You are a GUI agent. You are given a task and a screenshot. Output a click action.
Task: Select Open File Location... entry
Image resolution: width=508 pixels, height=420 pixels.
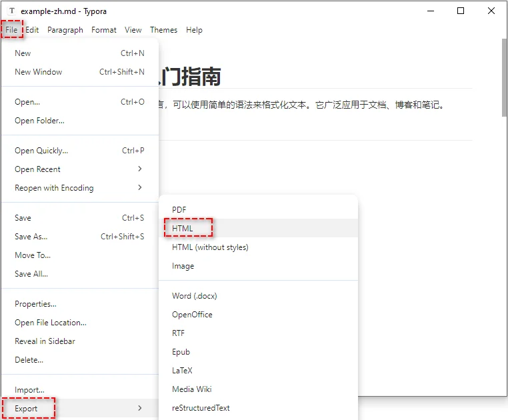pyautogui.click(x=80, y=323)
